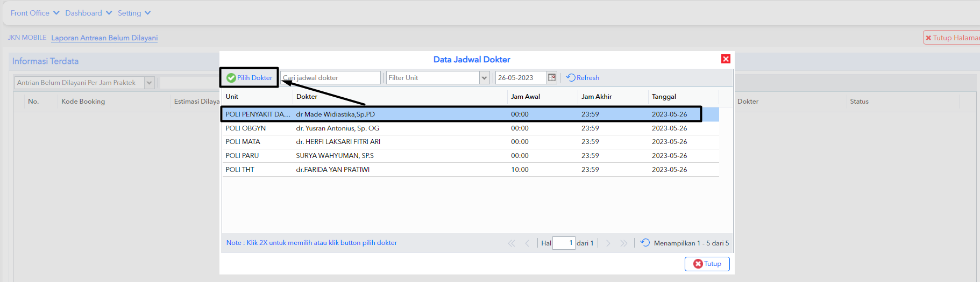The height and width of the screenshot is (282, 980).
Task: Go to first page icon in pager
Action: (x=512, y=243)
